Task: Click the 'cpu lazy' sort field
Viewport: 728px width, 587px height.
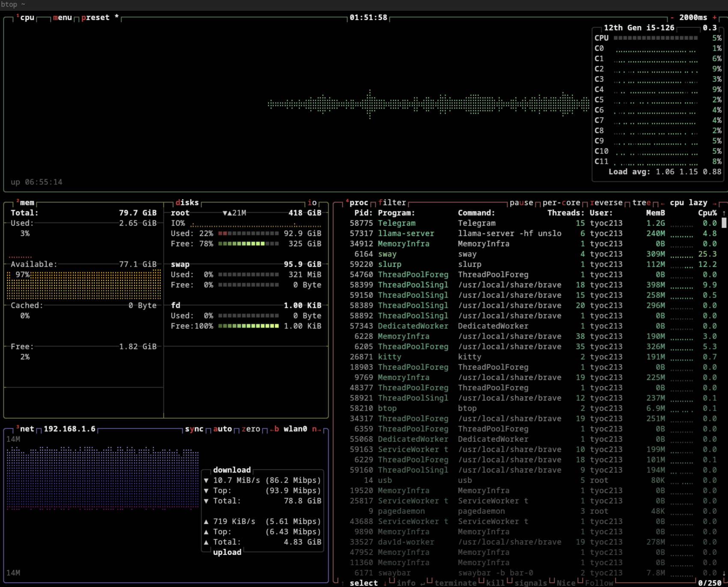Action: pyautogui.click(x=688, y=203)
